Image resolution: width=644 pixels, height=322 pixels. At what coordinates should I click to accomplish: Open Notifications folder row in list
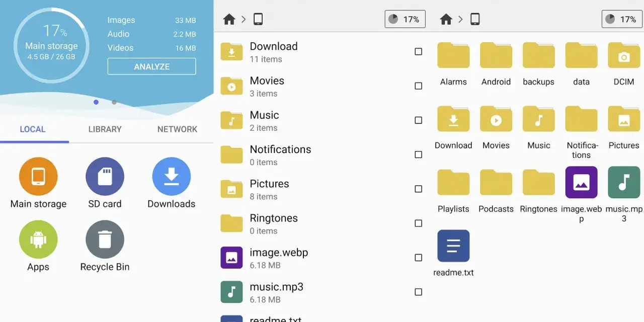tap(322, 154)
